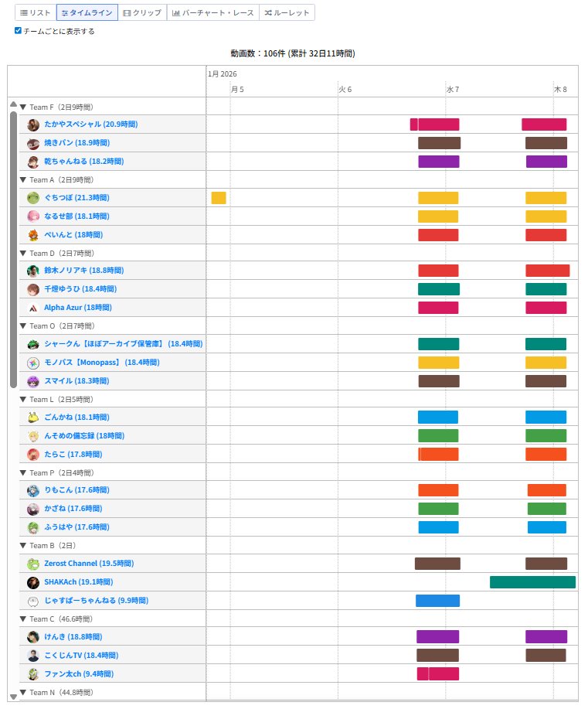Open Zerost Channel (19.5時間) link
Screen dimensions: 588x709
89,564
